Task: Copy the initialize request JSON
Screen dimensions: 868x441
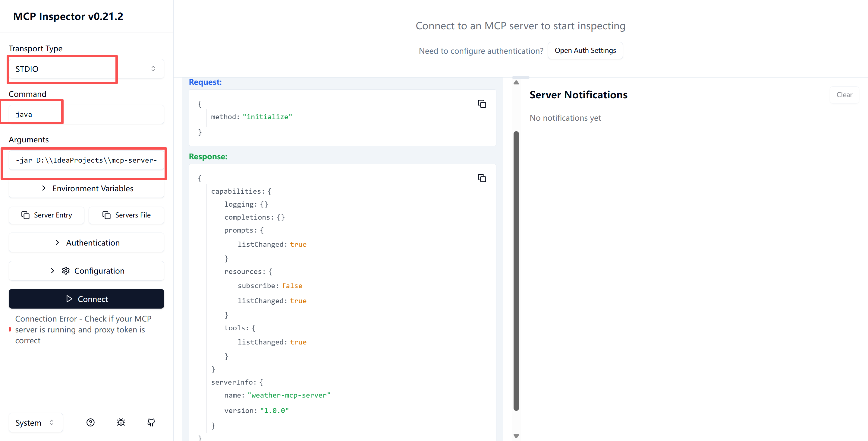Action: coord(482,104)
